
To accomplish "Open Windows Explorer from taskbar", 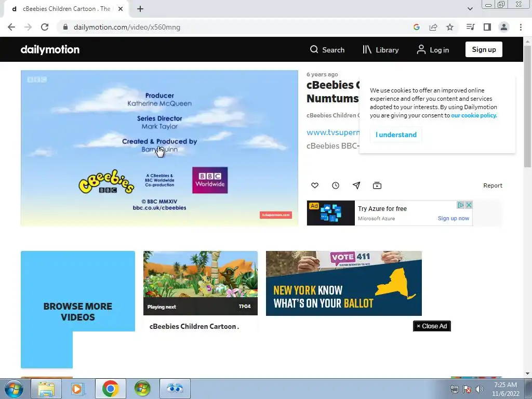I will pyautogui.click(x=46, y=389).
